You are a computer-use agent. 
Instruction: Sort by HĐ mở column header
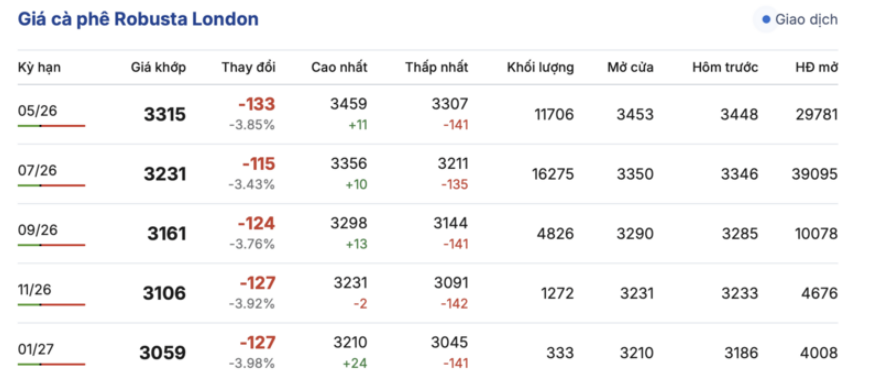click(817, 68)
